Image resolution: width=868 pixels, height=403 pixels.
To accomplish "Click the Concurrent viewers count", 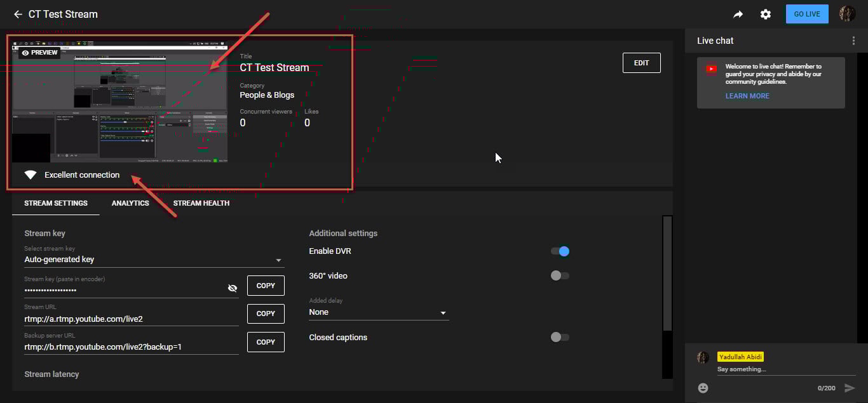I will click(x=243, y=123).
